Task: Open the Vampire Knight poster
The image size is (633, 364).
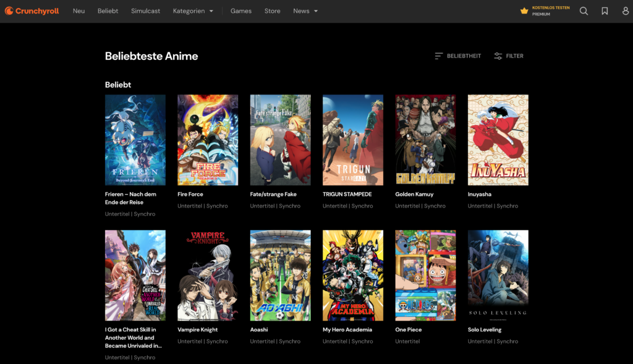Action: (208, 276)
